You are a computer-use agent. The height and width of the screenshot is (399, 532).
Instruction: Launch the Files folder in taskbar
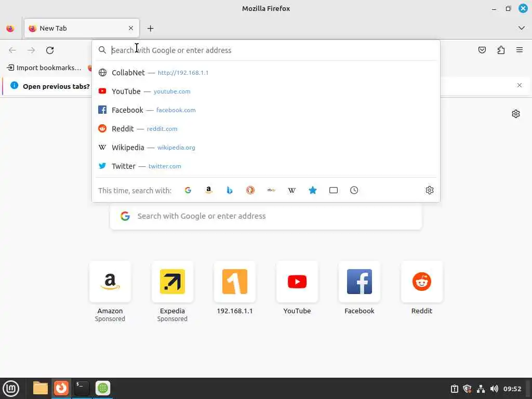pos(41,388)
